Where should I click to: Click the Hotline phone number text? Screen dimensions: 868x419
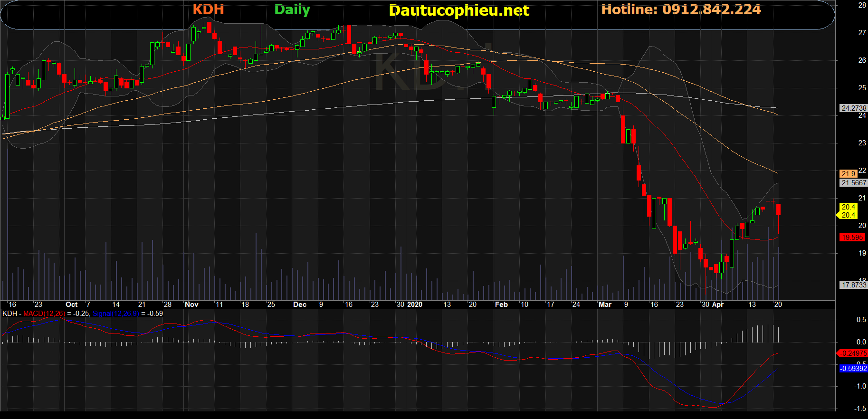[680, 10]
